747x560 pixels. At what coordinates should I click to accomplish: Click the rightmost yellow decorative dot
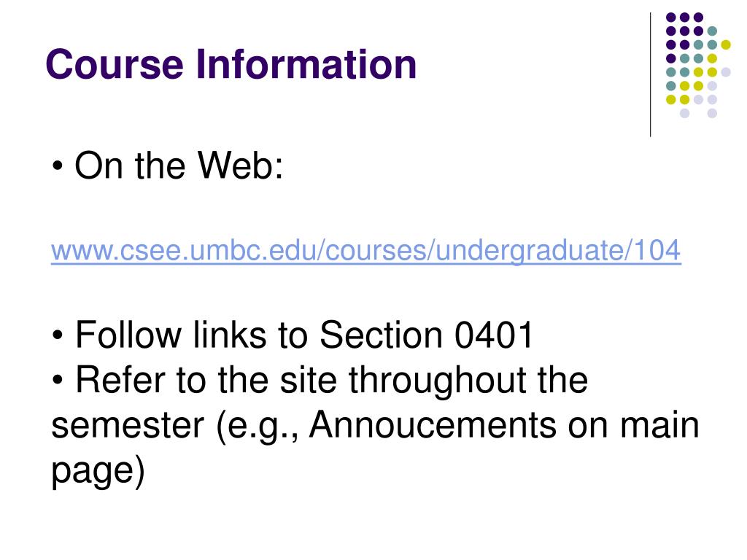pyautogui.click(x=726, y=44)
